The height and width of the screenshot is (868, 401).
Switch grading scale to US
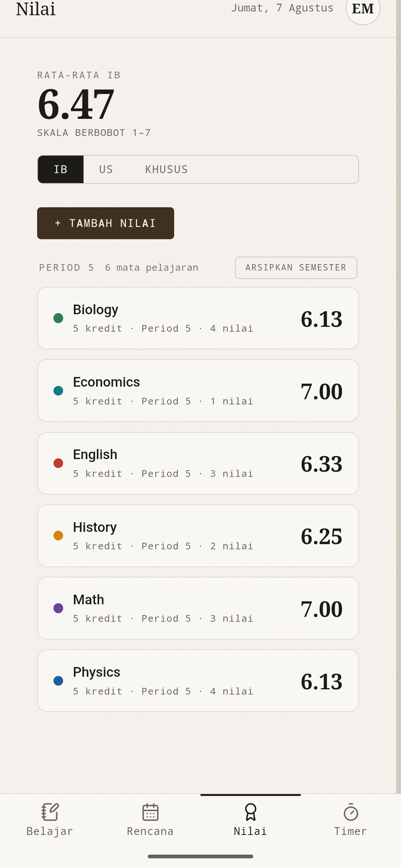coord(106,169)
